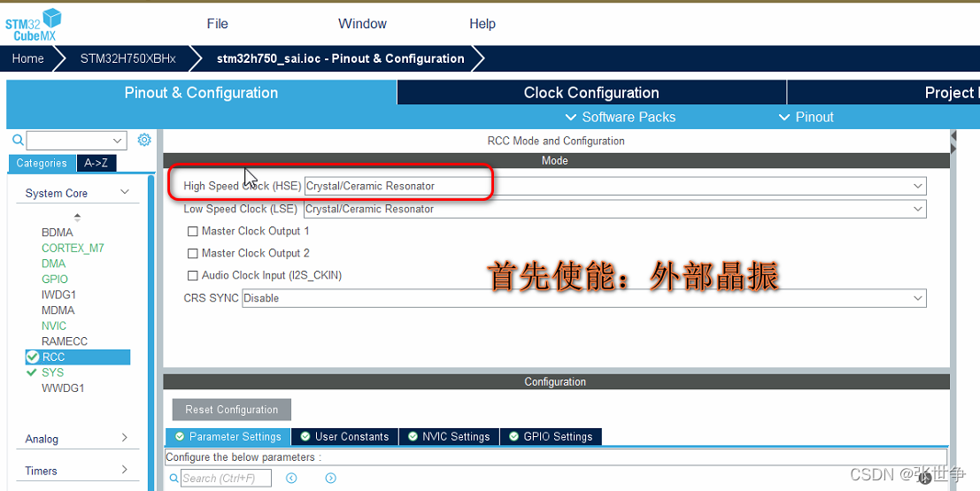The width and height of the screenshot is (980, 491).
Task: Switch to Pinout & Configuration tab
Action: point(201,93)
